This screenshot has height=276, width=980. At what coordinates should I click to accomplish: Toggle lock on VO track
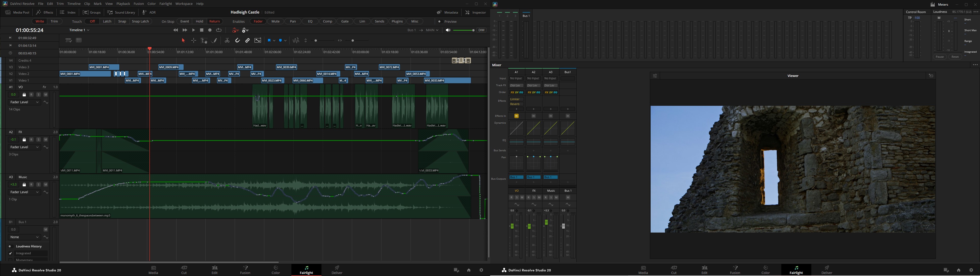pos(24,95)
